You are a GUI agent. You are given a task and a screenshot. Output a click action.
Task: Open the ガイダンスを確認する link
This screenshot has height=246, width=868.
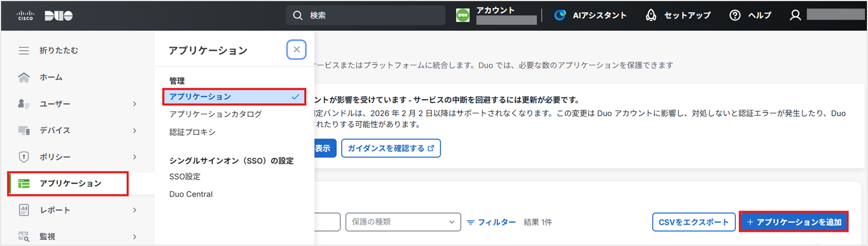391,148
